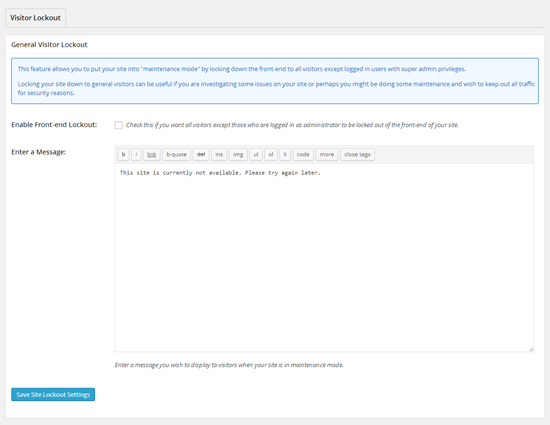The image size is (550, 425).
Task: Click the Enable Front-end Lockout label
Action: coord(54,125)
